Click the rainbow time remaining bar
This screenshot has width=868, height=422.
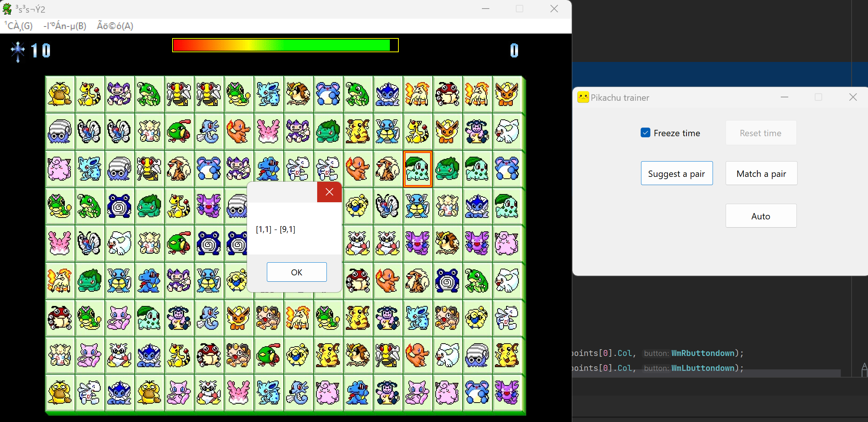coord(285,45)
